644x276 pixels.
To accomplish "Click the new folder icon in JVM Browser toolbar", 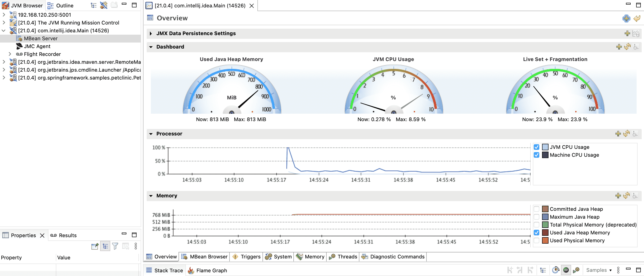I will tap(114, 5).
